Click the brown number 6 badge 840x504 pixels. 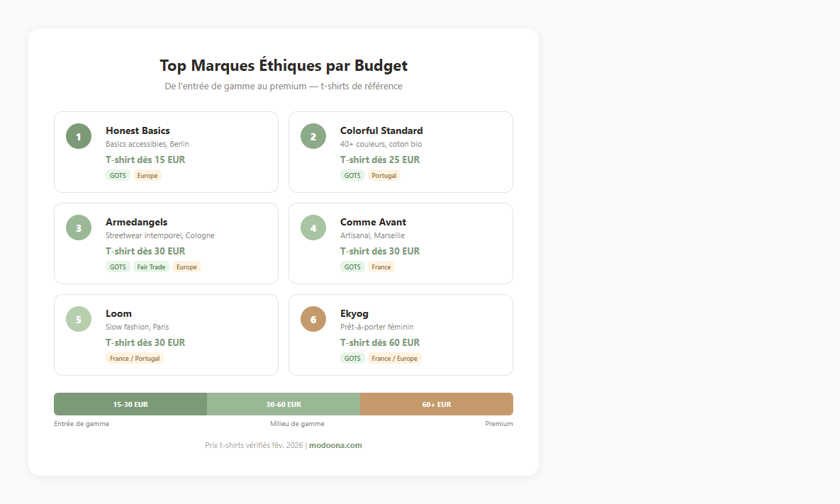313,319
